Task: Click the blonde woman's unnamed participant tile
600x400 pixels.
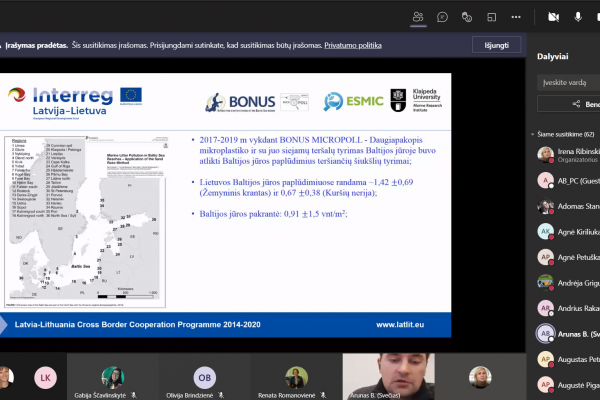Action: click(x=480, y=377)
